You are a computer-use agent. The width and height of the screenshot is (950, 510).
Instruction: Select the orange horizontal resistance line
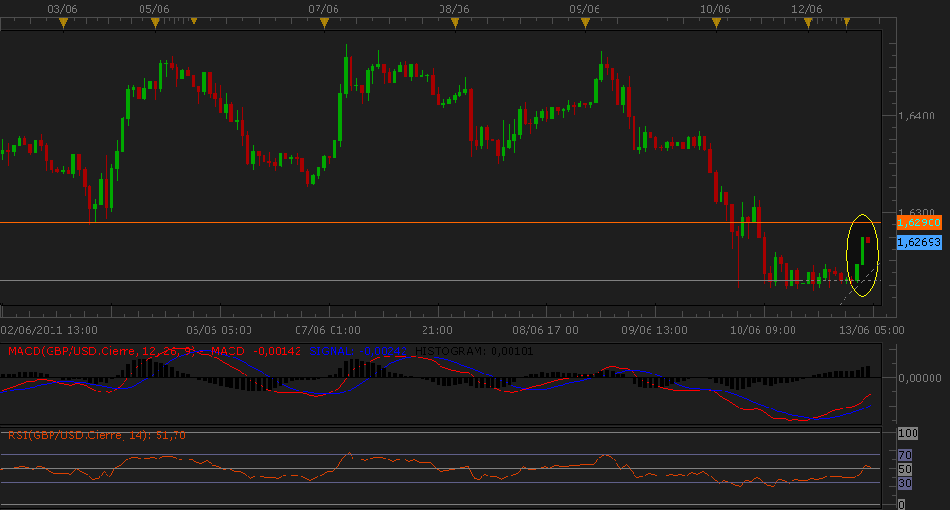pos(400,222)
